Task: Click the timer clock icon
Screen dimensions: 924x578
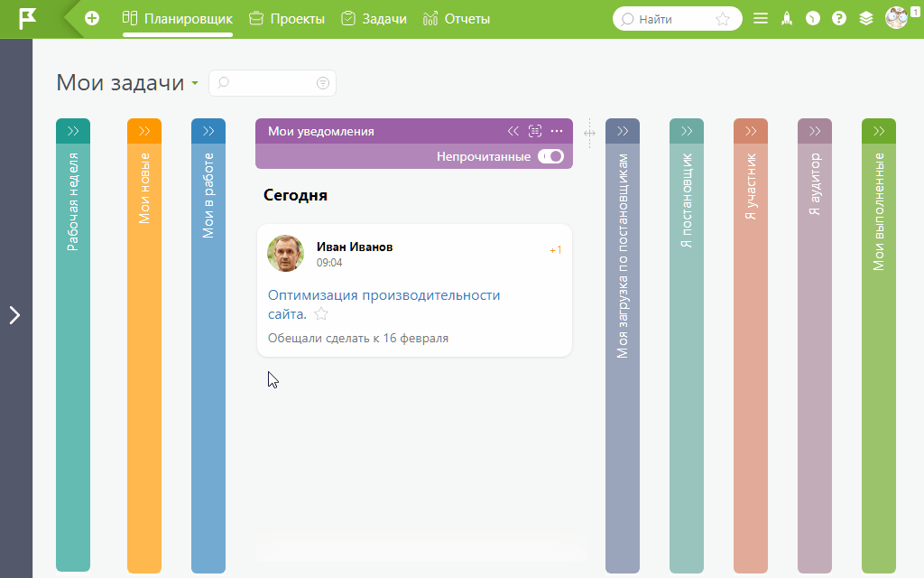Action: tap(813, 18)
